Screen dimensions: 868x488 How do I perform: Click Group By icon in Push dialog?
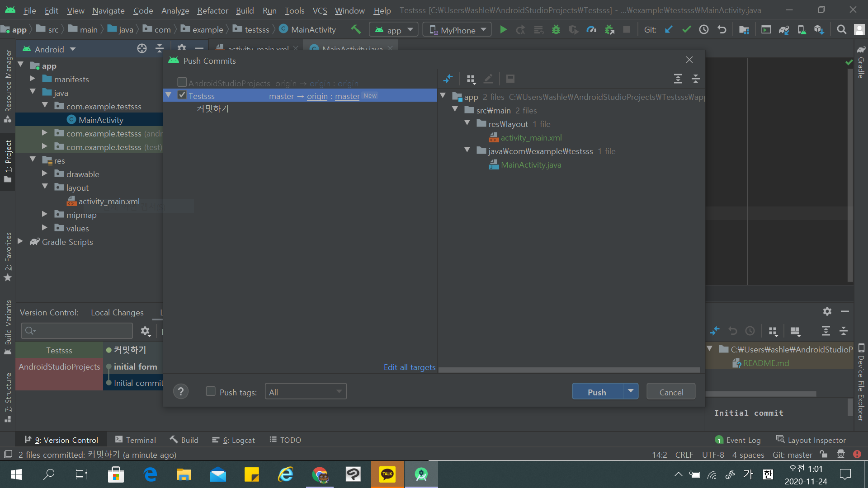click(471, 79)
